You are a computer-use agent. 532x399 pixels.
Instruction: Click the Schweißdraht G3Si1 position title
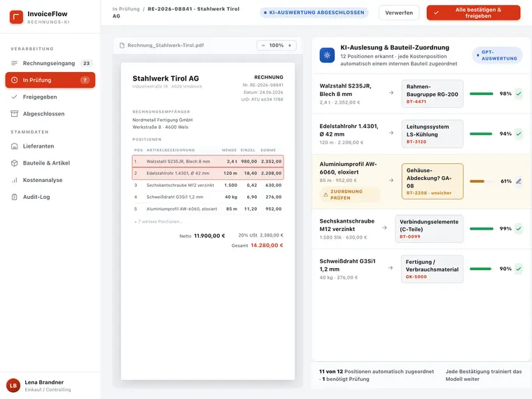point(347,265)
